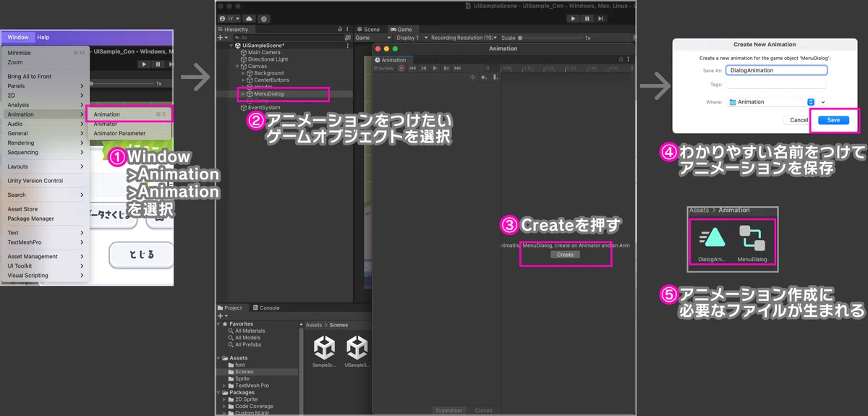Pause the game with the main toolbar button
Screen dimensions: 868x416
click(587, 18)
